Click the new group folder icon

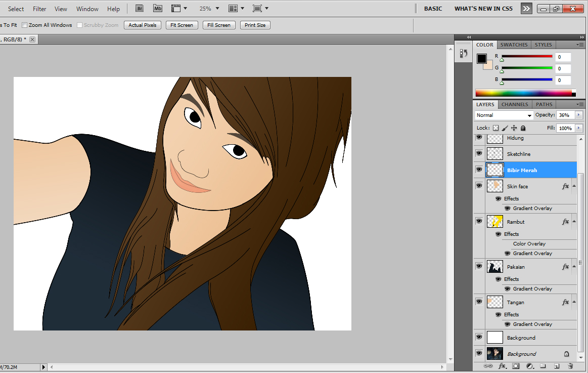[x=542, y=365]
